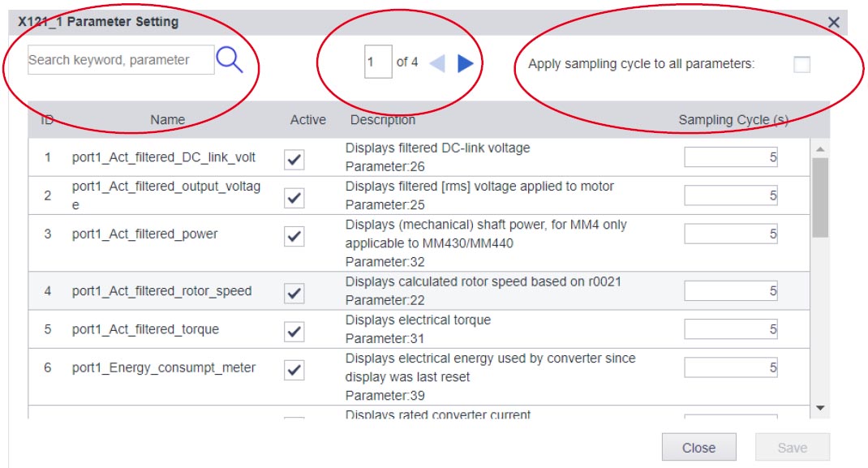Uncheck Active for port1_Act_filtered_torque
Screen dimensions: 868x468
[x=294, y=332]
